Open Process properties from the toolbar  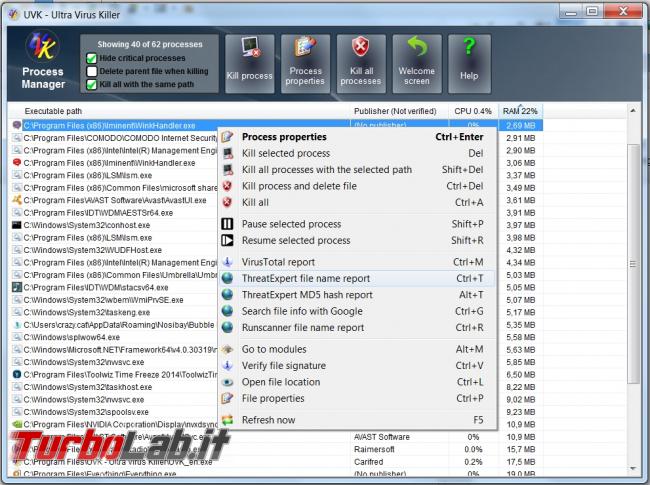(305, 63)
